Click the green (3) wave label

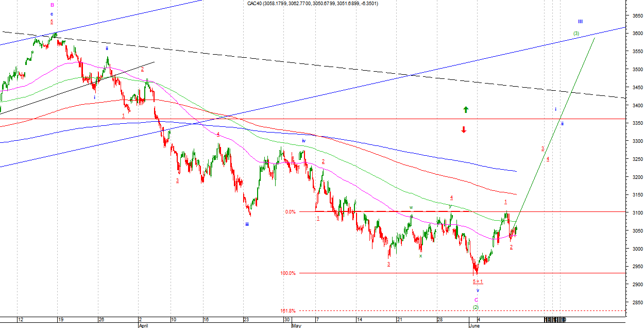pyautogui.click(x=576, y=34)
